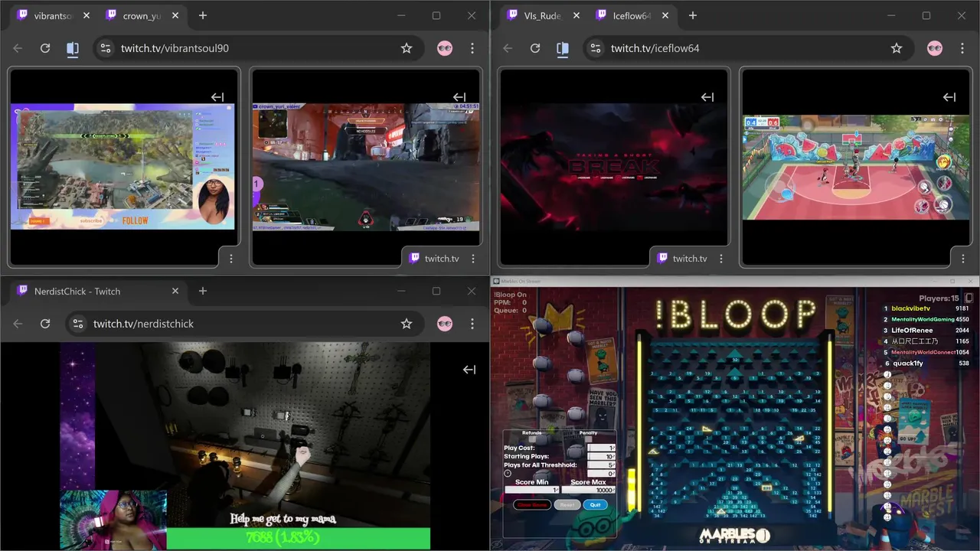Reload the iceflow64 Twitch page

(535, 48)
